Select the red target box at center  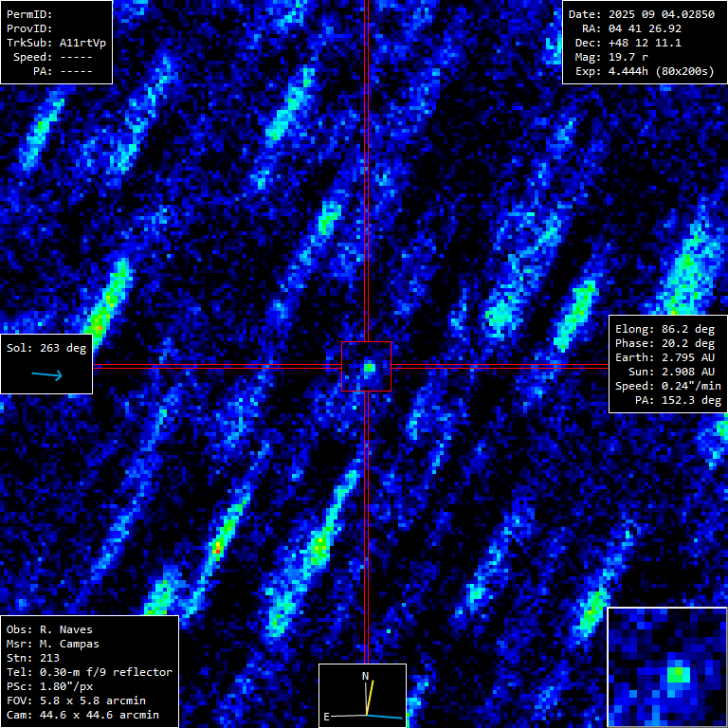point(366,366)
